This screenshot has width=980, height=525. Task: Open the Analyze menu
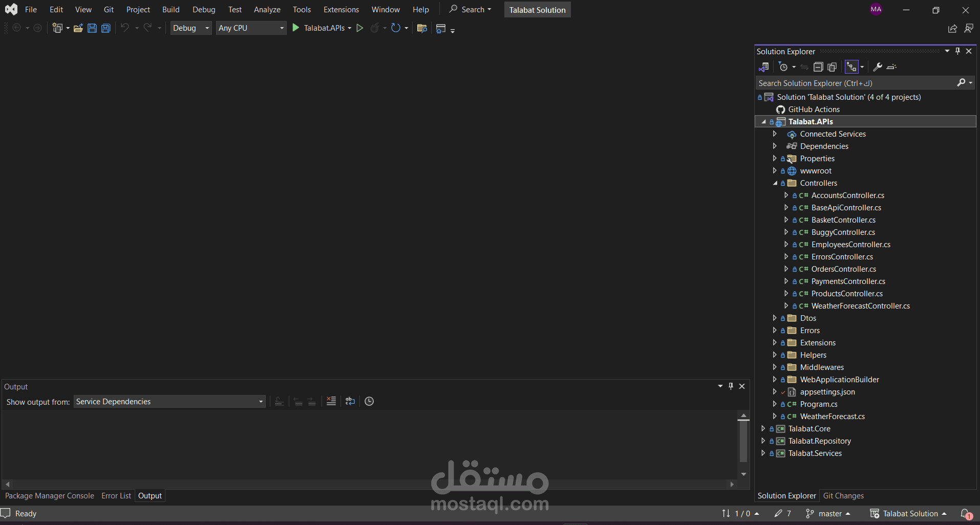(x=267, y=10)
